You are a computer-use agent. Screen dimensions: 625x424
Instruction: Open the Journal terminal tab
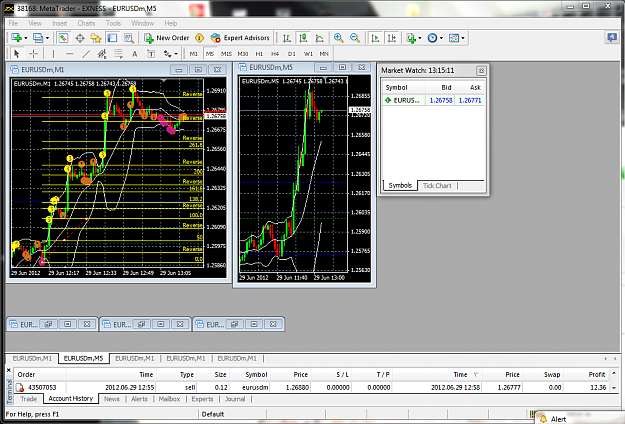point(235,399)
